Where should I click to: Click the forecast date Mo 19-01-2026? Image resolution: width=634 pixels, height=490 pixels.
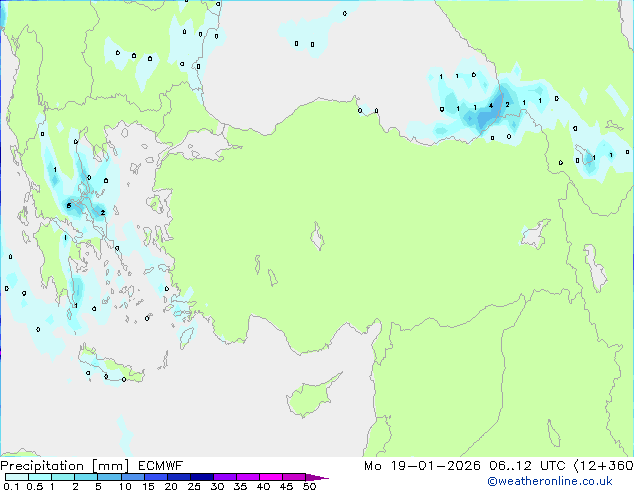click(x=422, y=466)
